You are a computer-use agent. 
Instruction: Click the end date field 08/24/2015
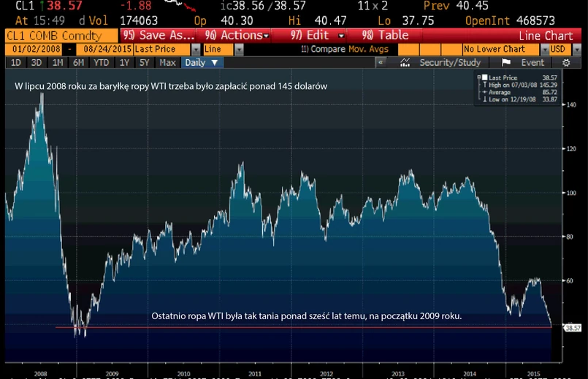pos(105,49)
